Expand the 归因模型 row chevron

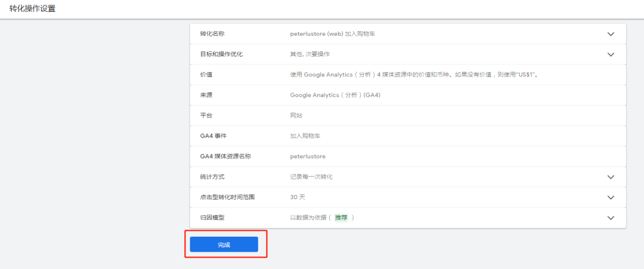point(611,218)
